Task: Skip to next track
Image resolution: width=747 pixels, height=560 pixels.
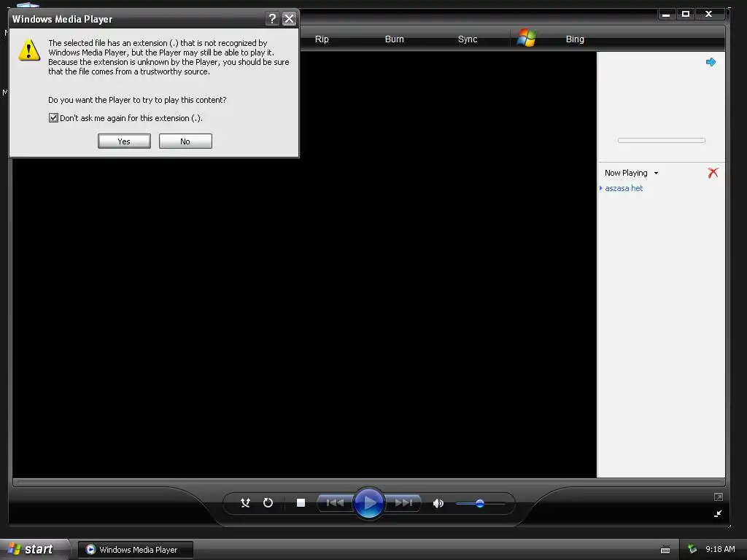Action: (403, 503)
